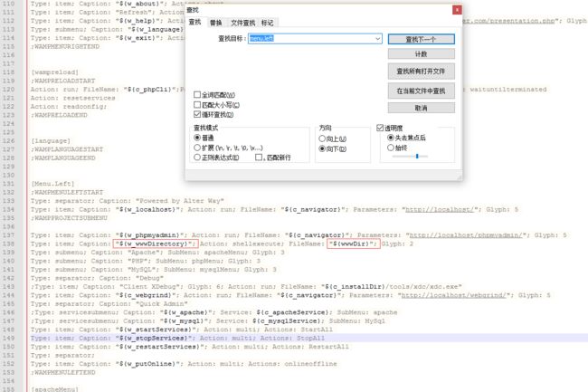Click the "${w_stopServices}" text on highlighted line

click(154, 338)
